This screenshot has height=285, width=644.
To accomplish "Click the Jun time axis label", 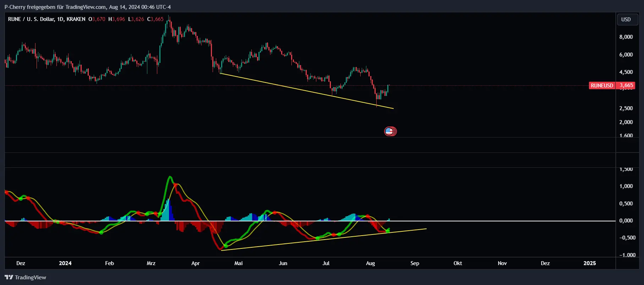I will click(x=283, y=263).
